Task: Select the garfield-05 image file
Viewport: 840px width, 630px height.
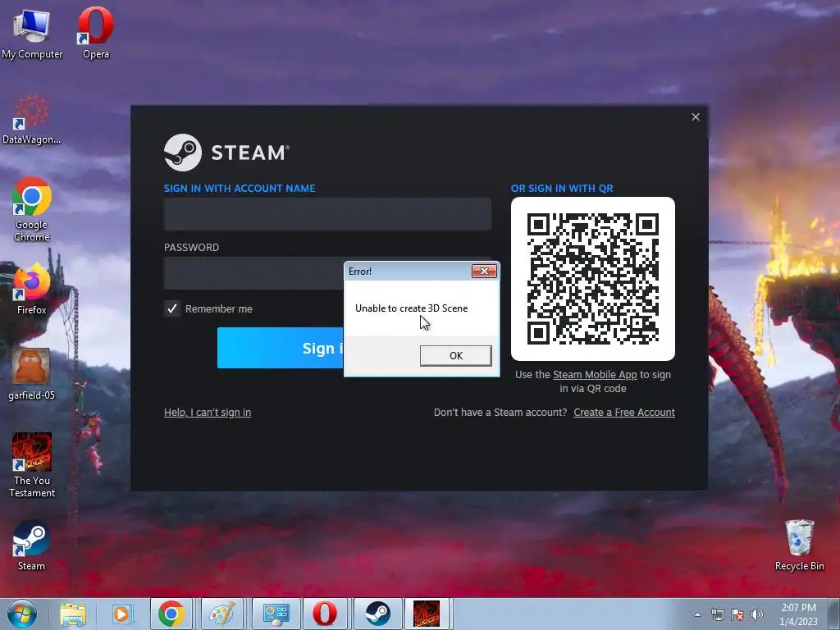Action: coord(32,375)
